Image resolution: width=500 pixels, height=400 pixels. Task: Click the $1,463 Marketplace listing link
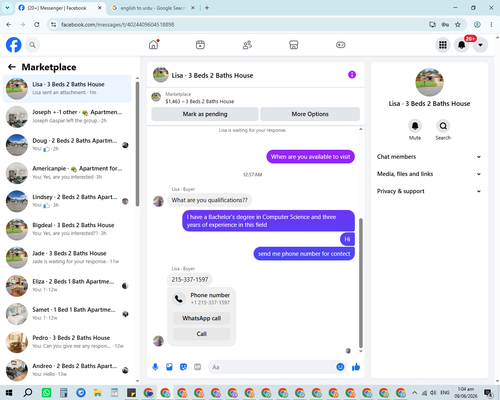click(x=199, y=101)
